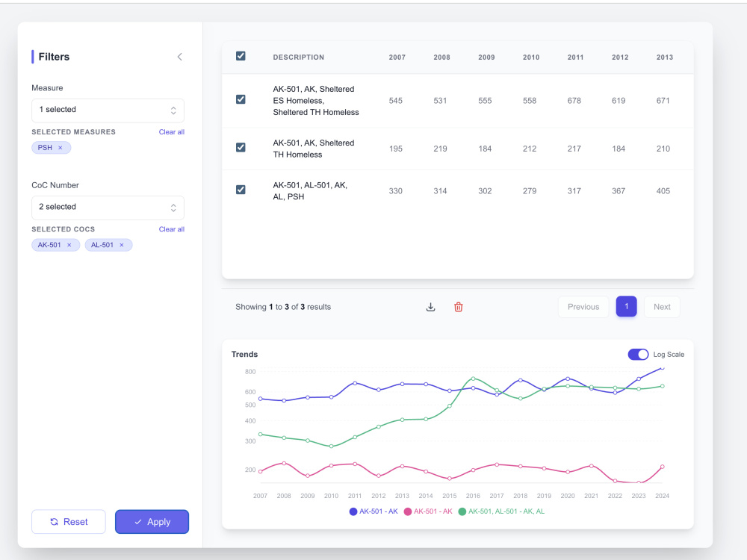747x560 pixels.
Task: Sort by the DESCRIPTION column header
Action: pos(298,57)
